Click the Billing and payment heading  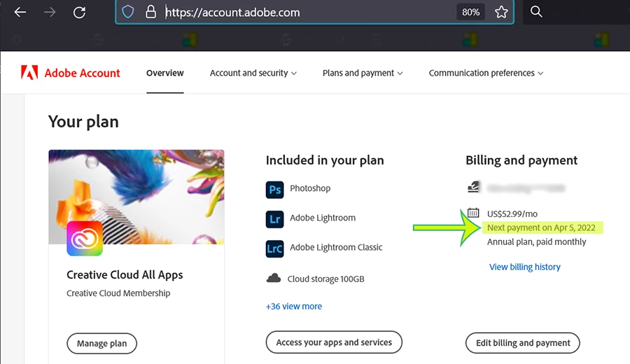pos(521,160)
